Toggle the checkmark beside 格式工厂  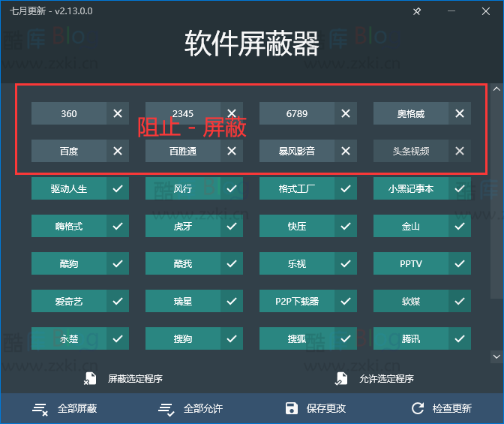tap(346, 188)
